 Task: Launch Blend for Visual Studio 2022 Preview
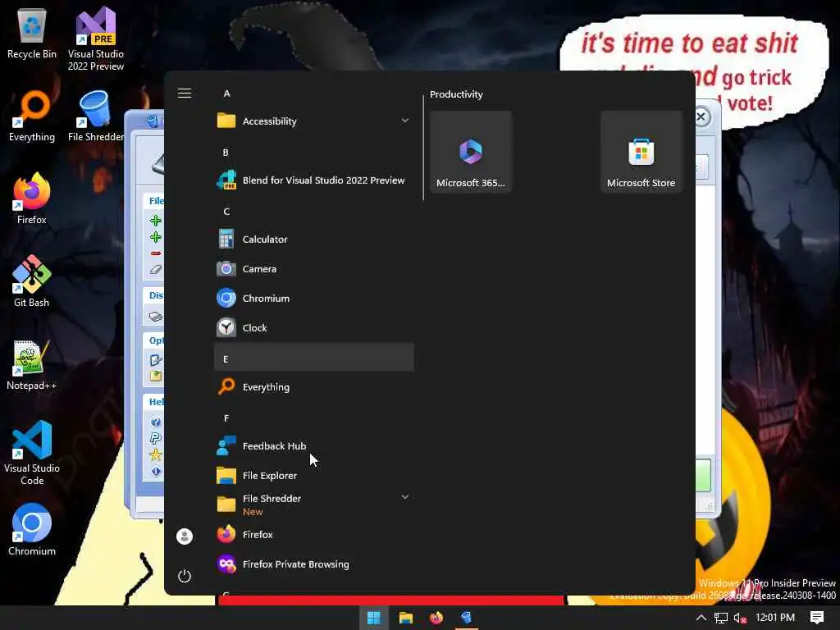pos(314,180)
